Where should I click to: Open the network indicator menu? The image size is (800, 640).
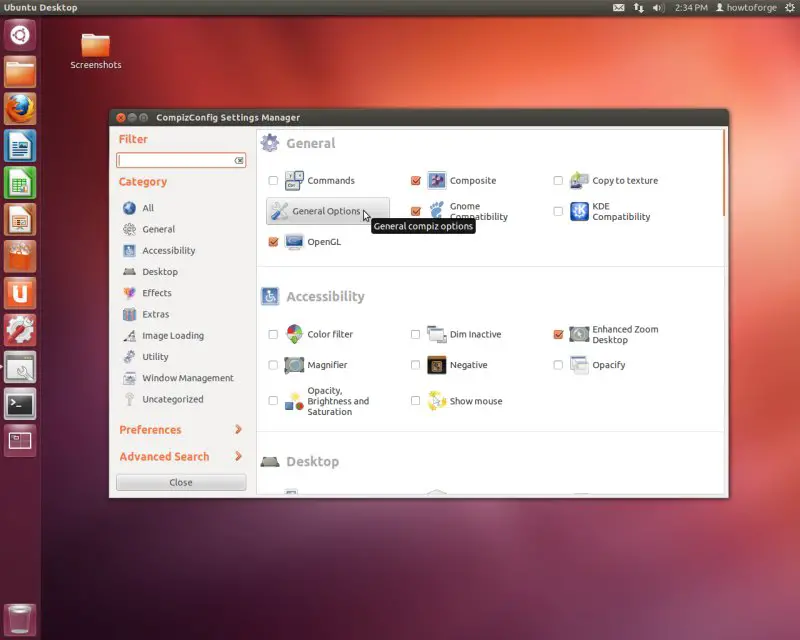pos(638,8)
